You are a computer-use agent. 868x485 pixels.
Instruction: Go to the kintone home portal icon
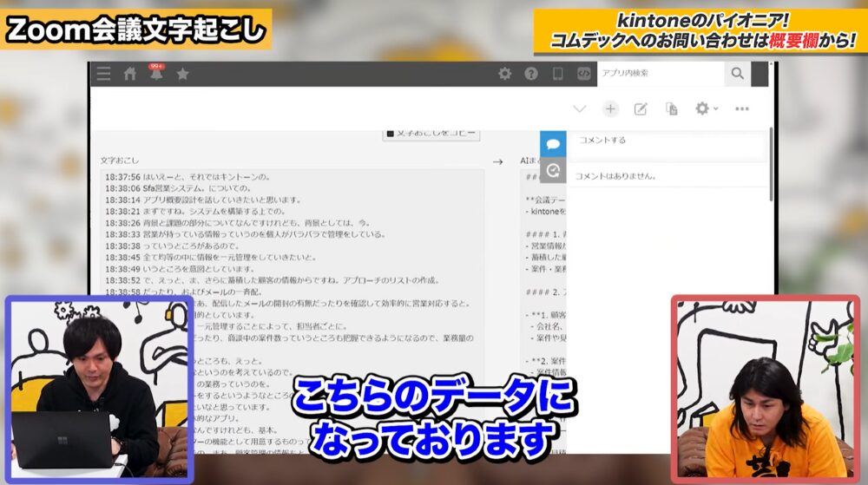point(130,74)
